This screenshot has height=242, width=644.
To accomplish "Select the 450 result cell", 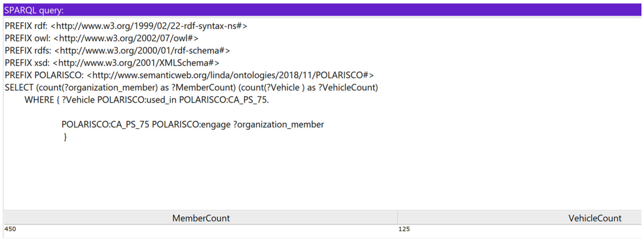I will [10, 229].
